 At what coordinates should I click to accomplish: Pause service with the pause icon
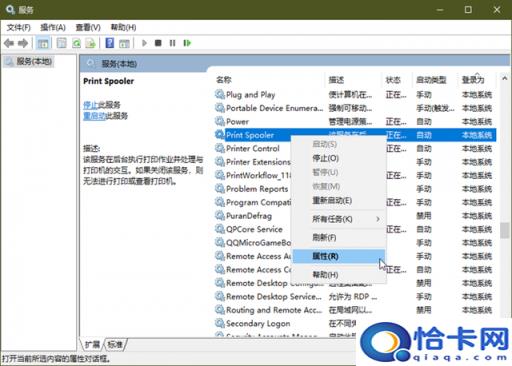point(172,43)
